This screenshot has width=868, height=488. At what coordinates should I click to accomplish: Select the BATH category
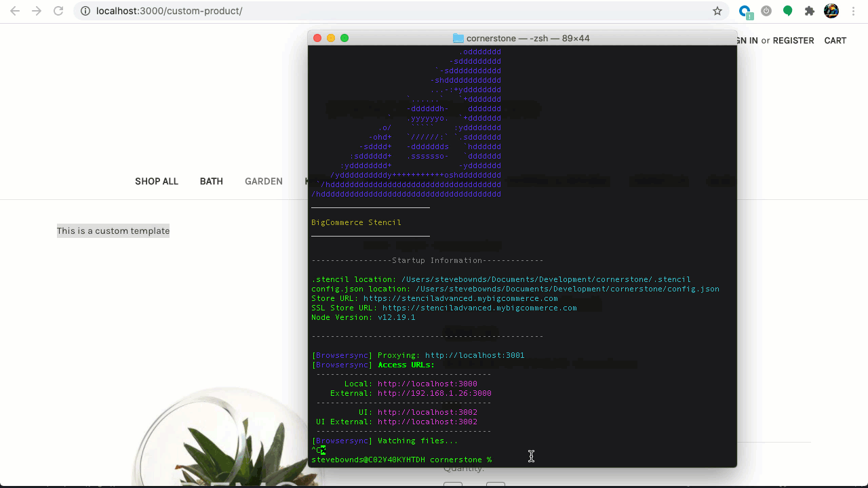click(x=211, y=181)
